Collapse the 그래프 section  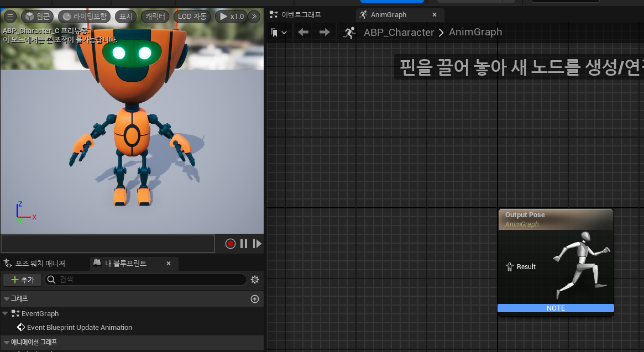(7, 298)
